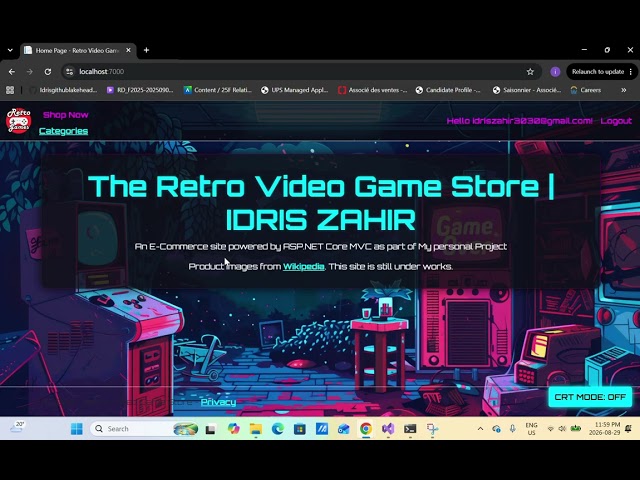Open the Privacy footer link
This screenshot has height=480, width=640.
tap(218, 402)
